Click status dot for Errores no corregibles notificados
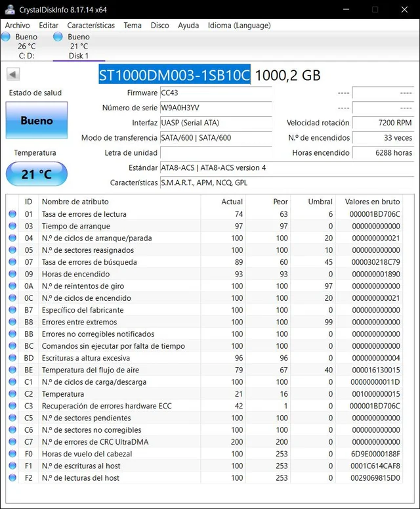 click(x=12, y=334)
